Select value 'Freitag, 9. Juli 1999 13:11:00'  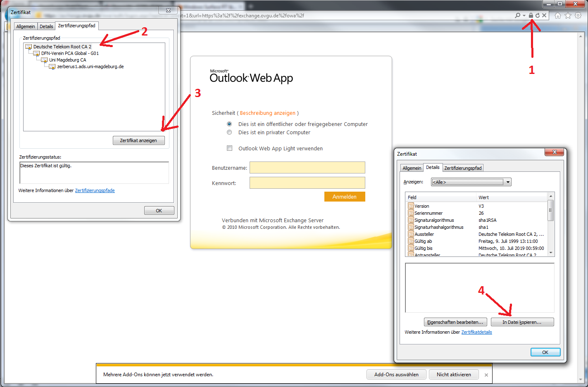pos(508,241)
